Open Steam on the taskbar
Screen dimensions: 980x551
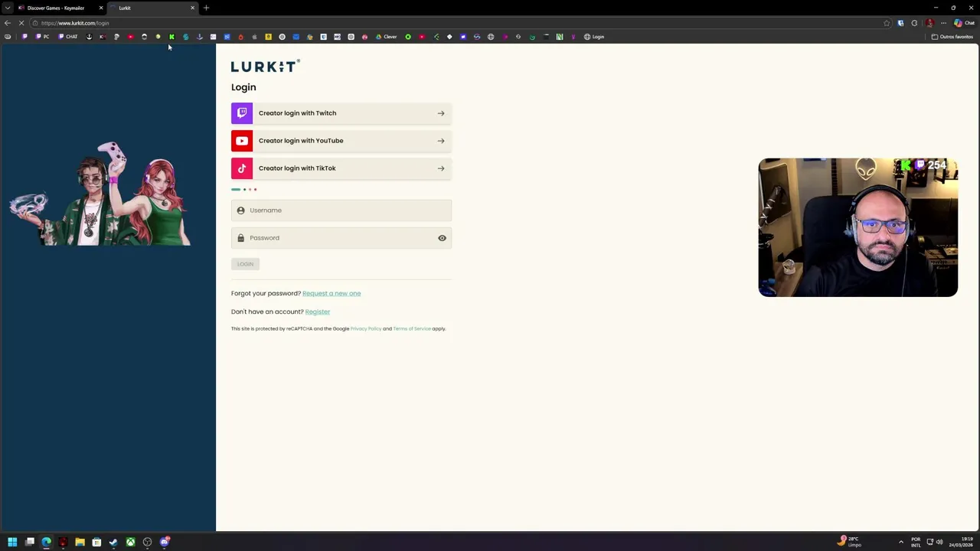113,542
